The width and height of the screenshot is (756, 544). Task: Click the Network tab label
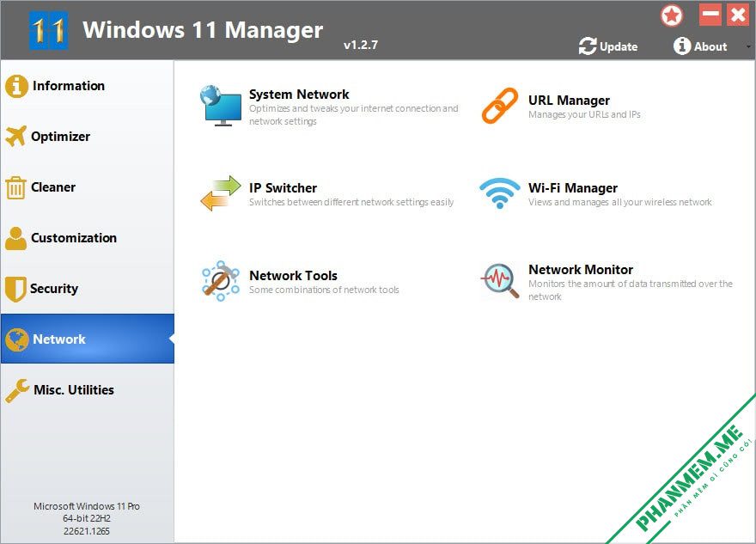tap(58, 339)
